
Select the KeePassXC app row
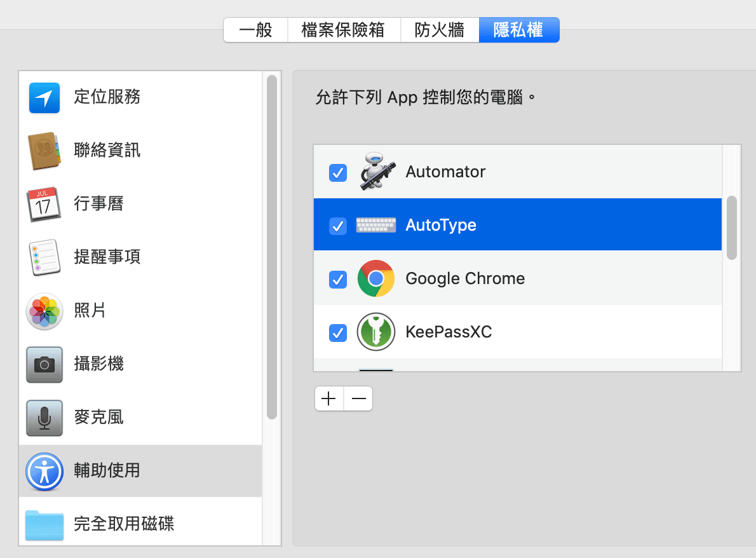pos(517,332)
